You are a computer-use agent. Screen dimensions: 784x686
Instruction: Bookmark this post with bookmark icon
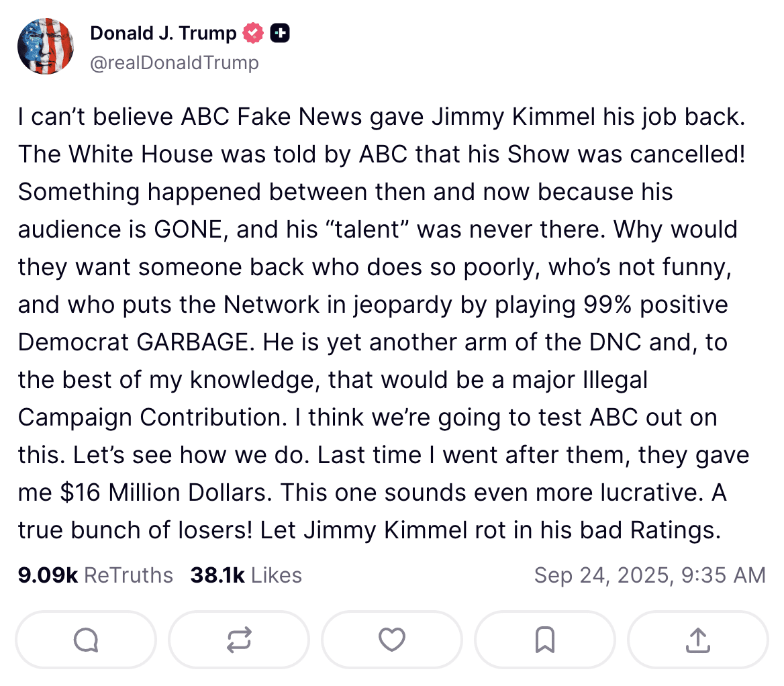point(545,640)
